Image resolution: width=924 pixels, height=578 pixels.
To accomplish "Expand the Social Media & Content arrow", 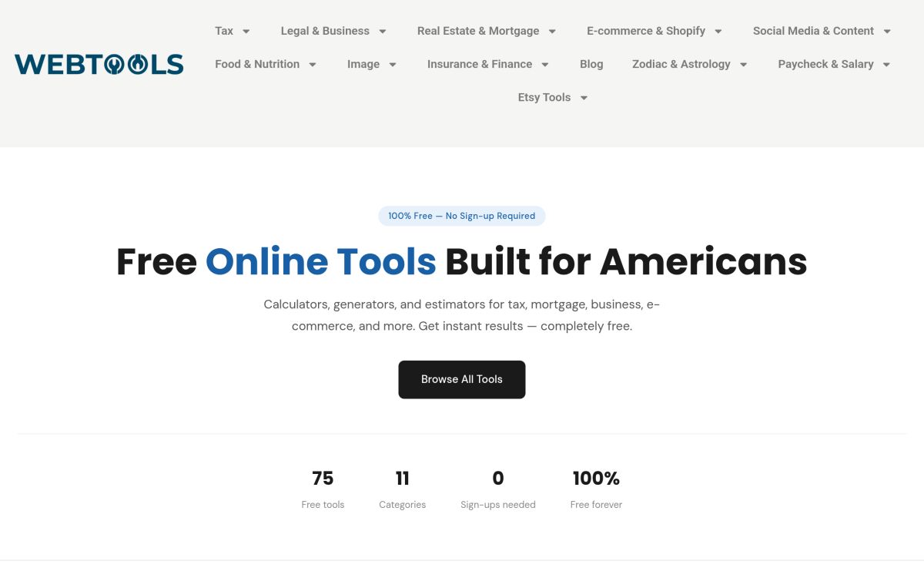I will [887, 32].
